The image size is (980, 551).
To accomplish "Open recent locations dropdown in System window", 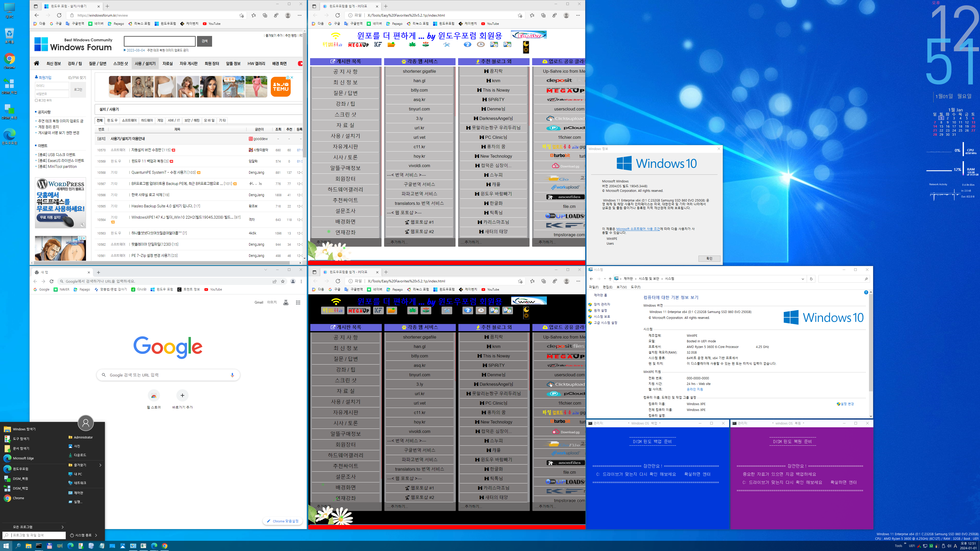I will pos(605,279).
